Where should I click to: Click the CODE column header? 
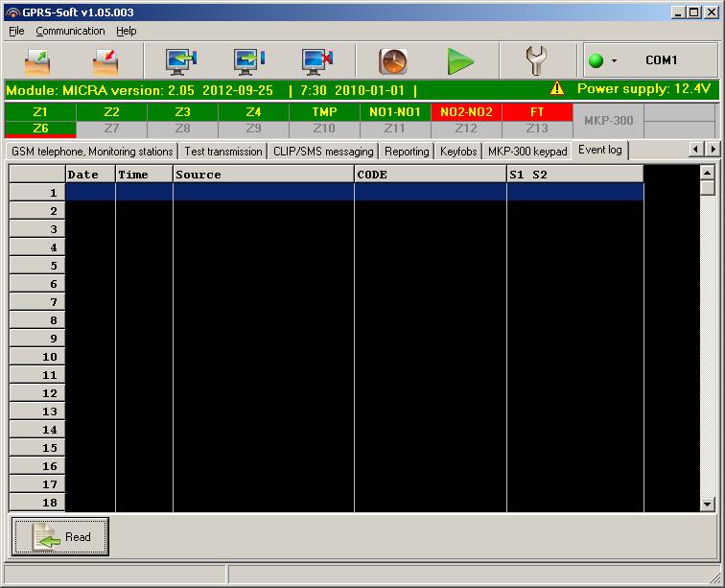[x=431, y=175]
